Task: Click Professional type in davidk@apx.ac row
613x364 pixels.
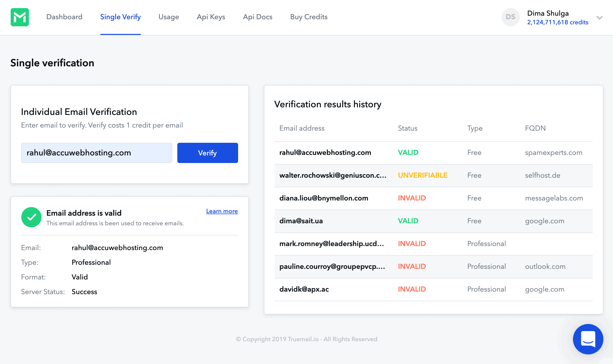Action: coord(487,289)
